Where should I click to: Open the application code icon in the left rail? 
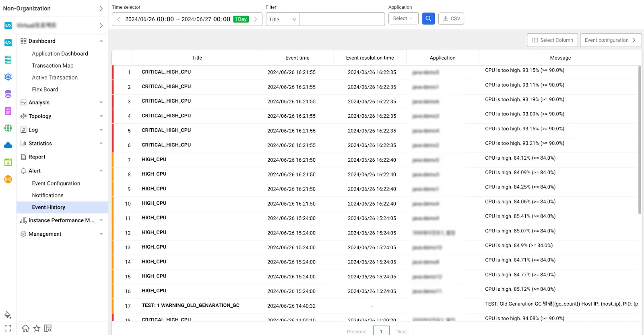[8, 43]
